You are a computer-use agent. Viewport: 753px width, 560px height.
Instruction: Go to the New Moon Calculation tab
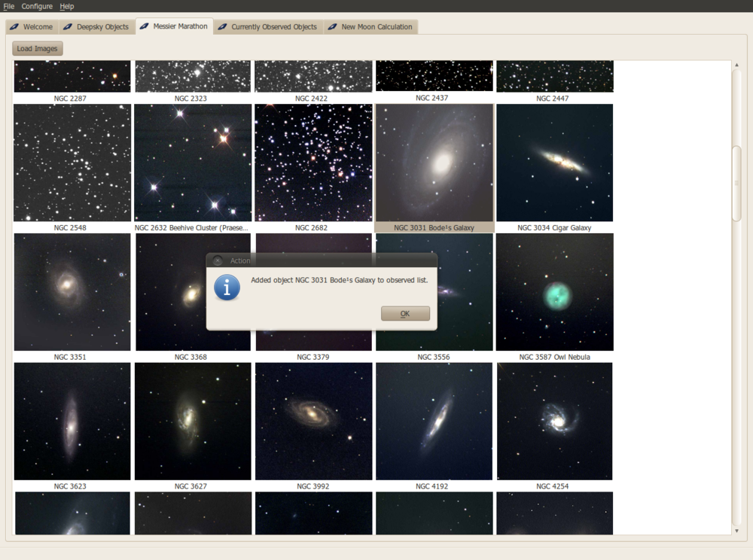[370, 27]
